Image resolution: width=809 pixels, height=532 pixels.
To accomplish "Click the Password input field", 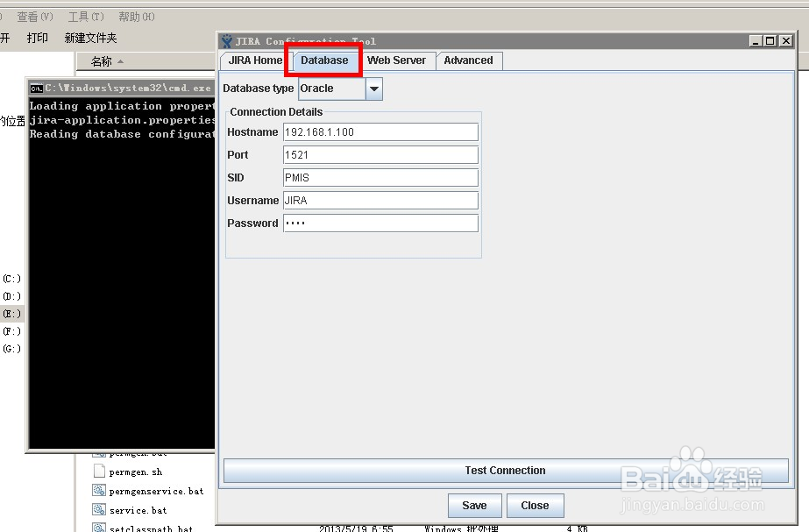I will pos(380,223).
